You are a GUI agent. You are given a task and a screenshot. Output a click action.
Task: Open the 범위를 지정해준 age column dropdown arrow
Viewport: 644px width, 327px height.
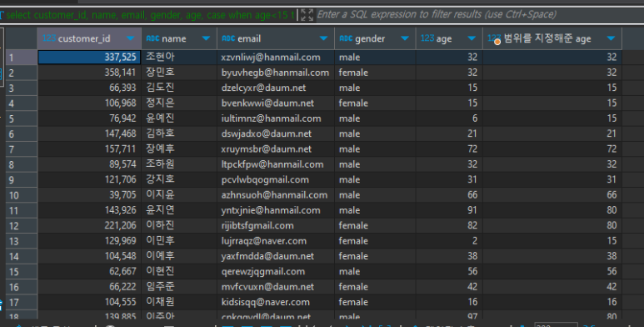point(611,38)
